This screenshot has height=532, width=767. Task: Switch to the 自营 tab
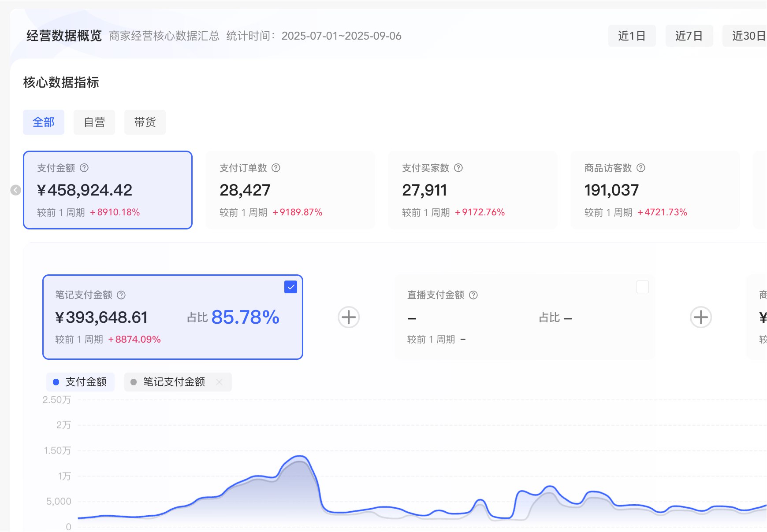[94, 122]
